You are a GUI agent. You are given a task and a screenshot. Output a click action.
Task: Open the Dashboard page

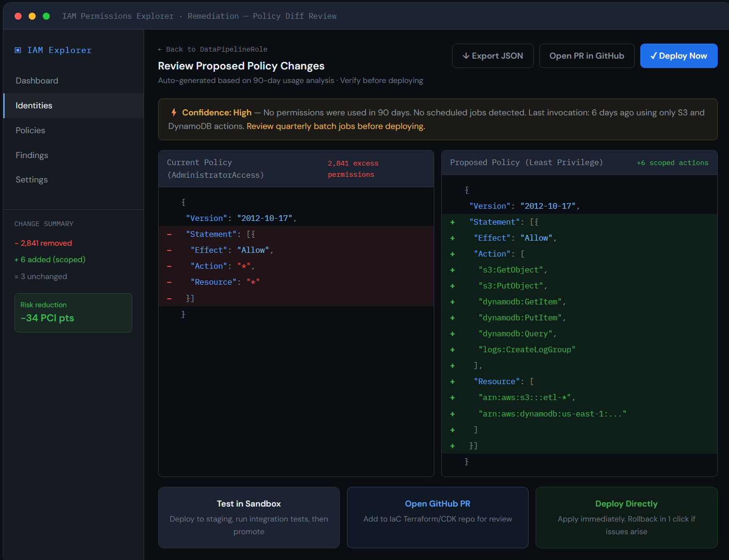[x=73, y=81]
